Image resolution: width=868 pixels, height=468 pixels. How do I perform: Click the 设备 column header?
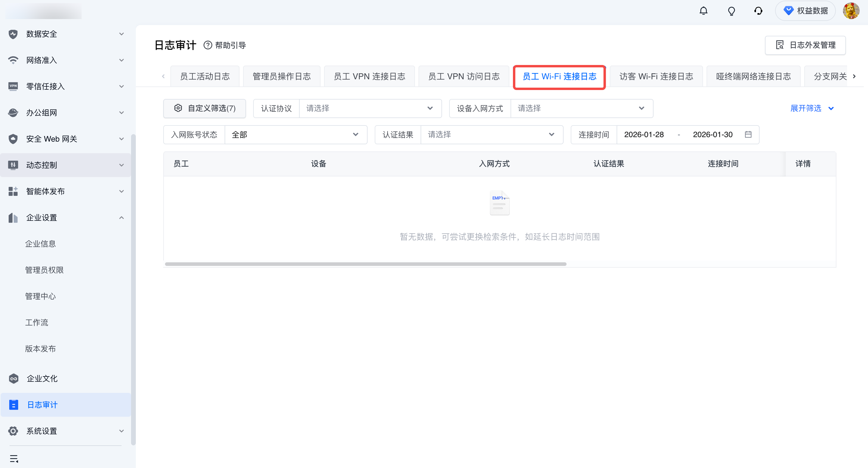318,164
